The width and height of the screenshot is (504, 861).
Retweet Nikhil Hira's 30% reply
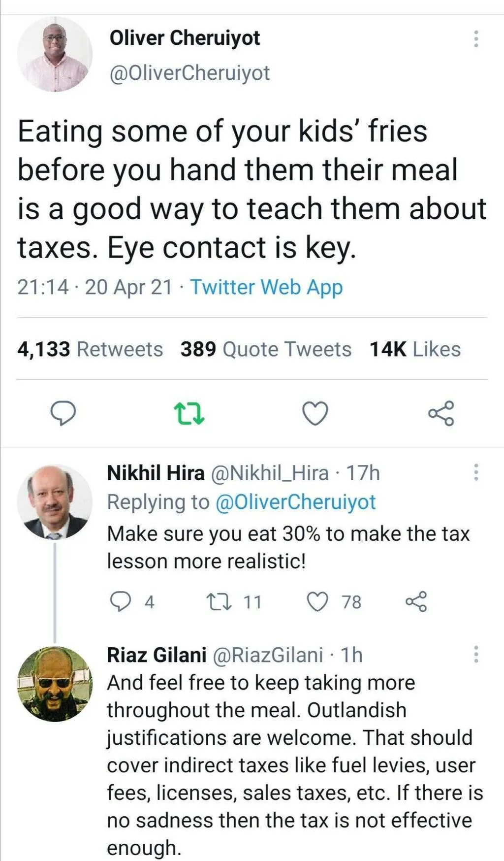coord(215,601)
